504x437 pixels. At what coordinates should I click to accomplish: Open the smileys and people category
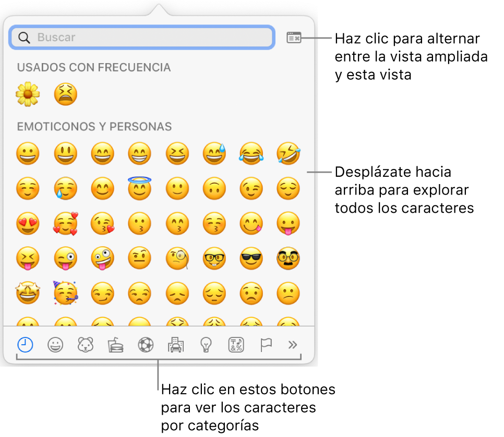[55, 345]
